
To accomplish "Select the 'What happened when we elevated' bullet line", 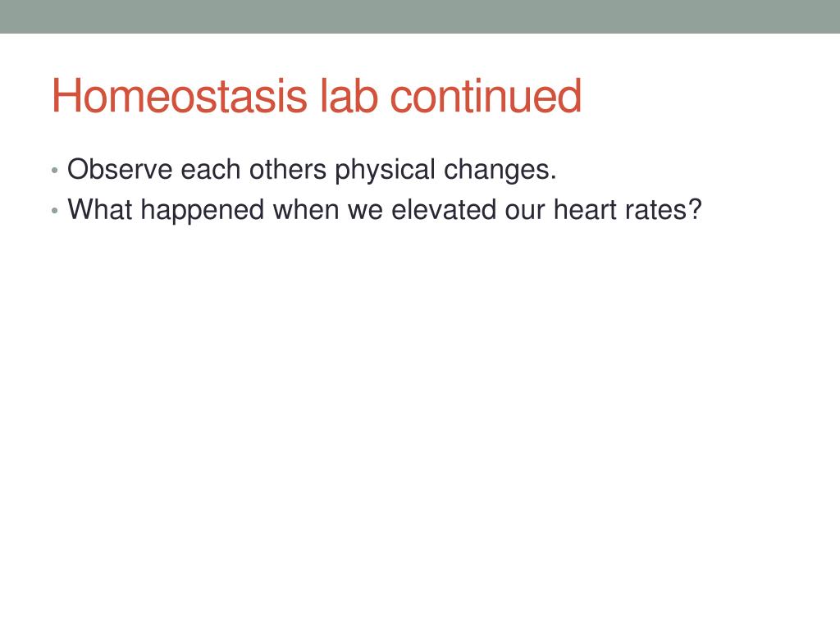I will pos(384,209).
